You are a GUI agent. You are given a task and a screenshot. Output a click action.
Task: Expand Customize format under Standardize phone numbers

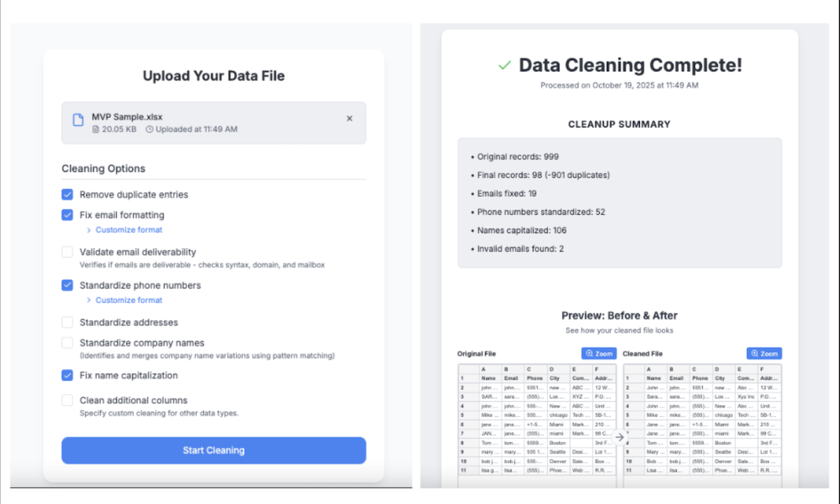pos(128,300)
